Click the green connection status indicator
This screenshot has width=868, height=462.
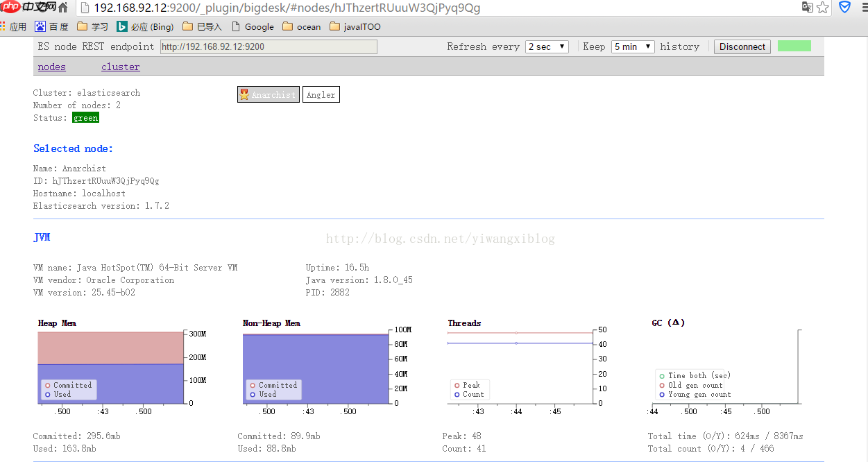tap(794, 46)
